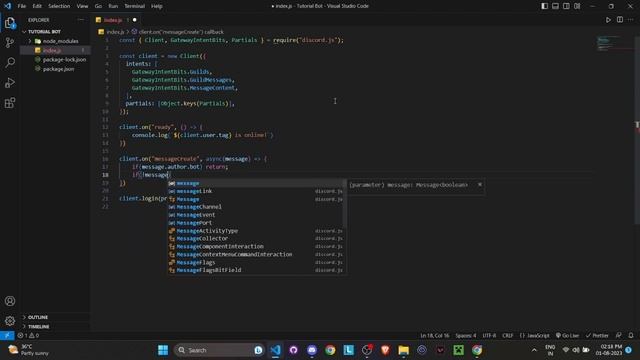Open index.js in the explorer tree
This screenshot has width=640, height=360.
click(52, 50)
